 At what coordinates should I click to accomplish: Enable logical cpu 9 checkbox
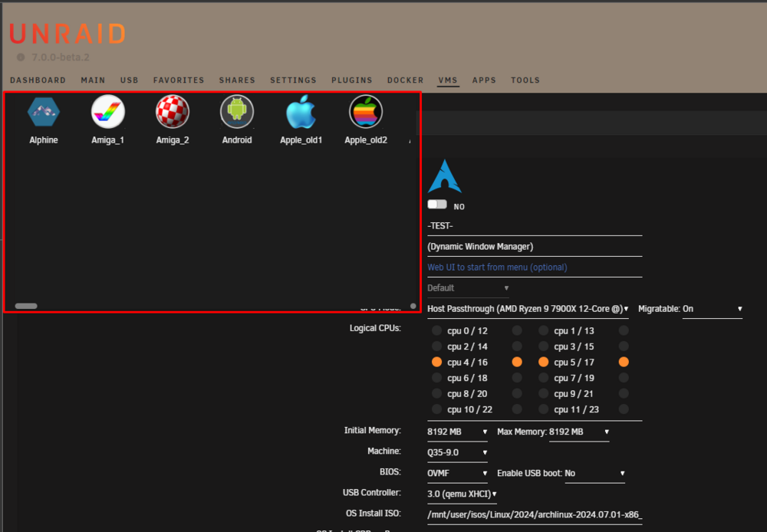click(x=544, y=393)
